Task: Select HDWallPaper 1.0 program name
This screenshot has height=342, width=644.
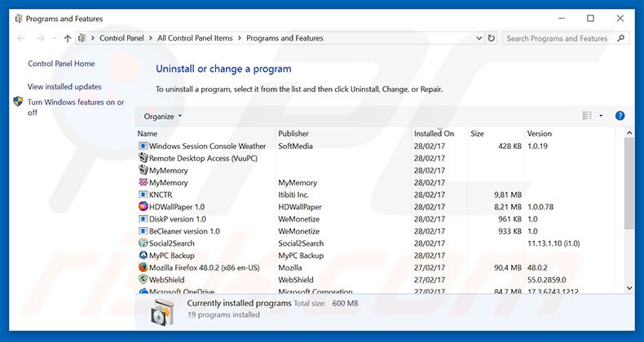Action: coord(177,207)
